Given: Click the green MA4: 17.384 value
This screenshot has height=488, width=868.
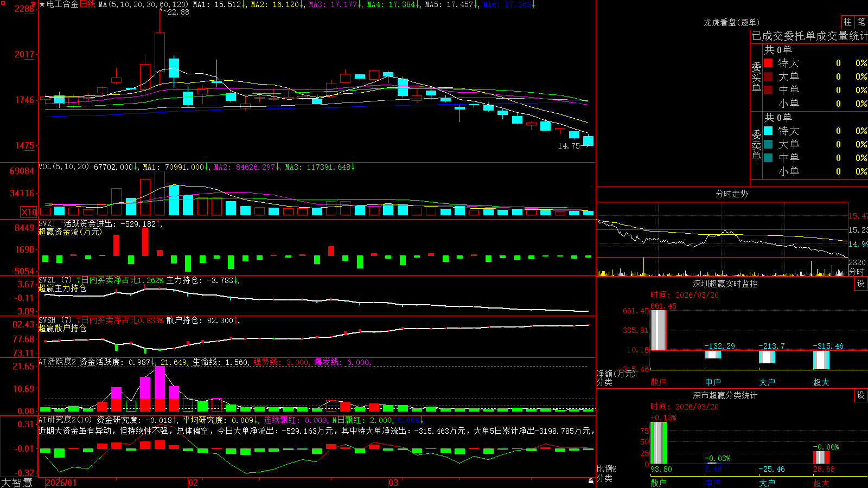Looking at the screenshot, I should 393,4.
